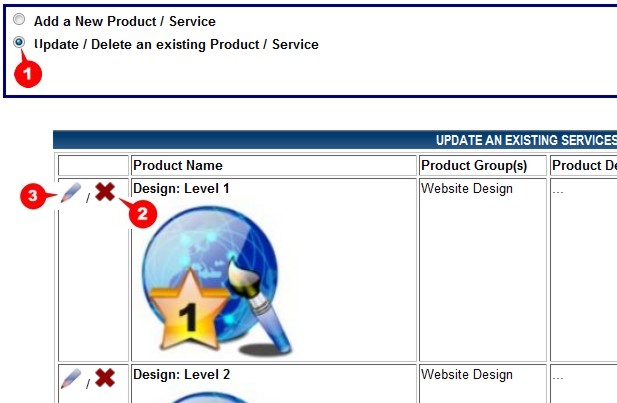This screenshot has width=617, height=403.
Task: Click the Design: Level 2 product name
Action: click(181, 374)
